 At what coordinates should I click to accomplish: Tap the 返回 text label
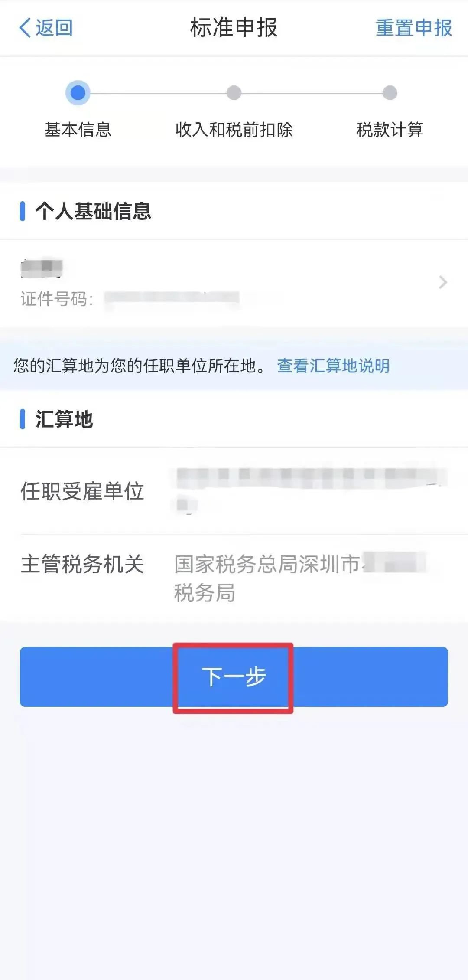coord(54,28)
